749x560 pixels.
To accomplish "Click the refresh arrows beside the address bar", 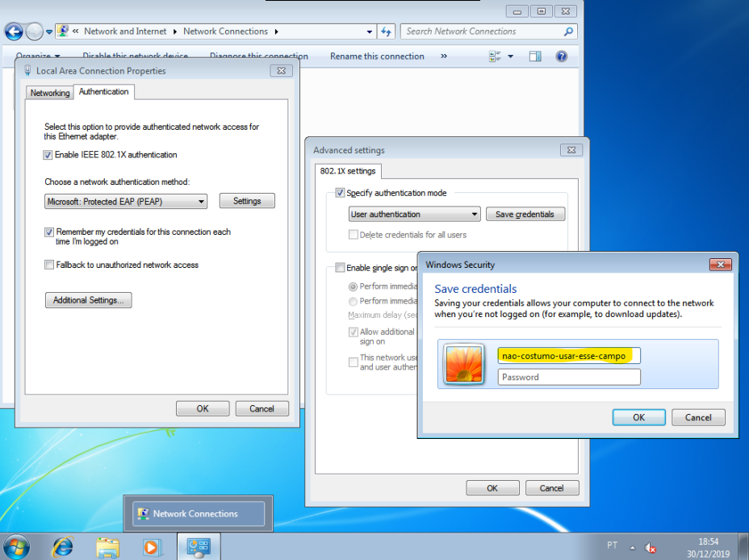I will (386, 31).
